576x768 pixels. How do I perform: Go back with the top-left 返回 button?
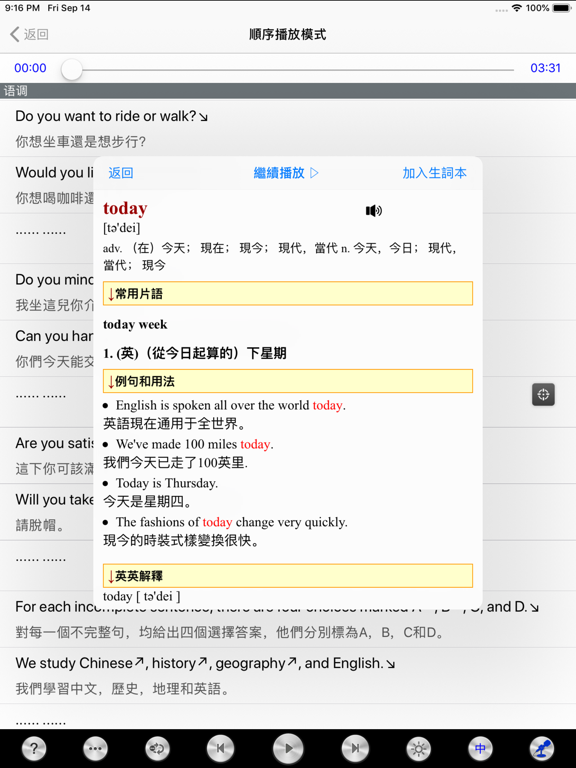pyautogui.click(x=29, y=34)
